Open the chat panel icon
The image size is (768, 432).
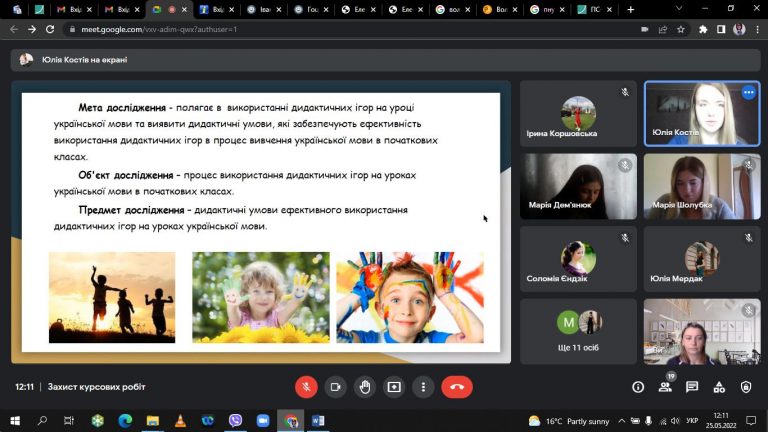[692, 387]
